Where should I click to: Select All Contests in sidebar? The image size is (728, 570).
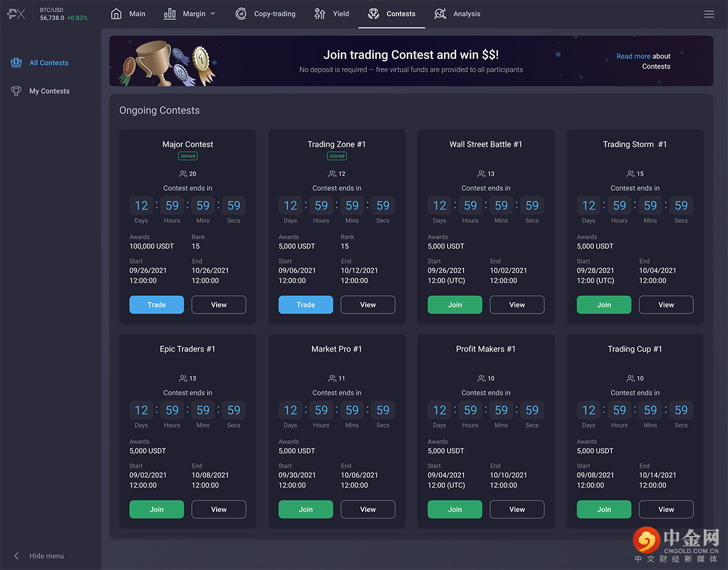tap(49, 62)
